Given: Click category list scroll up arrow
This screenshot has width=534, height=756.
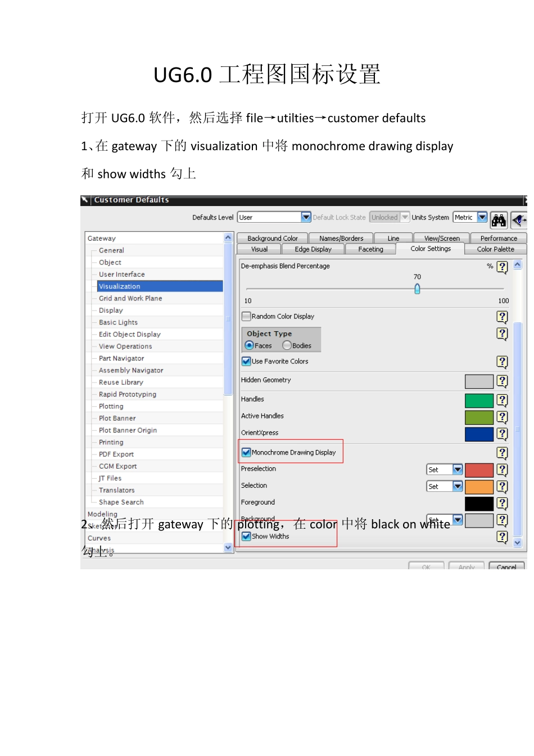Looking at the screenshot, I should click(x=228, y=238).
